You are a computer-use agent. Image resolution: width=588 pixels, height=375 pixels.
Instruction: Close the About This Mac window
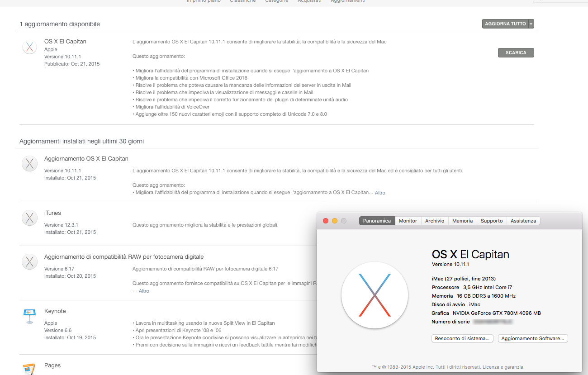[x=326, y=221]
